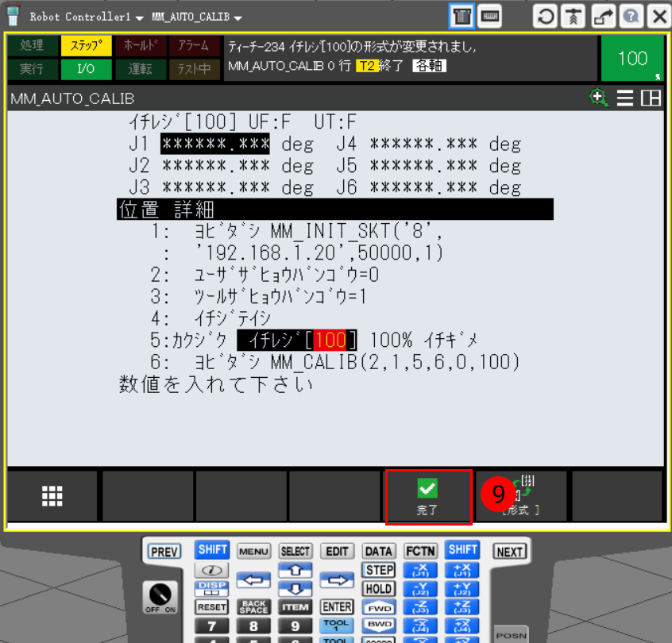672x643 pixels.
Task: Click the -X (J1) jog key
Action: pyautogui.click(x=420, y=570)
